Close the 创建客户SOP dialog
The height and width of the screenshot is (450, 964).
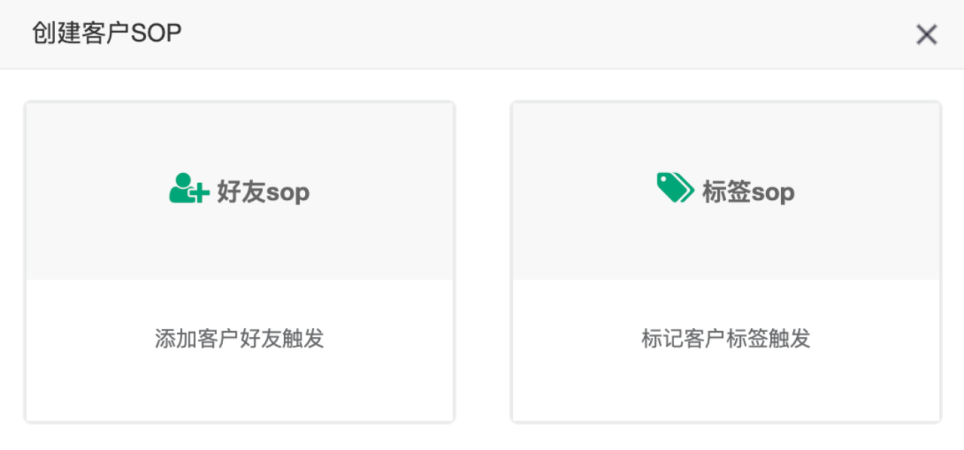(x=926, y=35)
